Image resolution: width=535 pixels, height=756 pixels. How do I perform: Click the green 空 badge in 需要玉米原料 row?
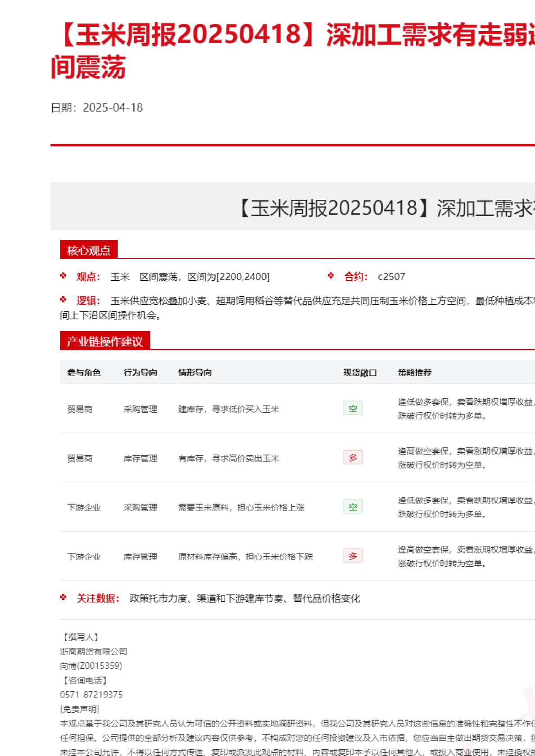[353, 507]
